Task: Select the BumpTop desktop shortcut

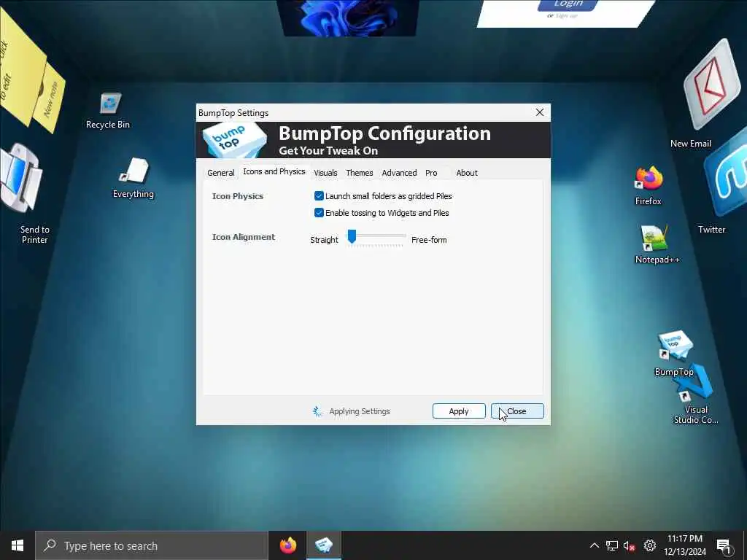Action: pyautogui.click(x=675, y=345)
